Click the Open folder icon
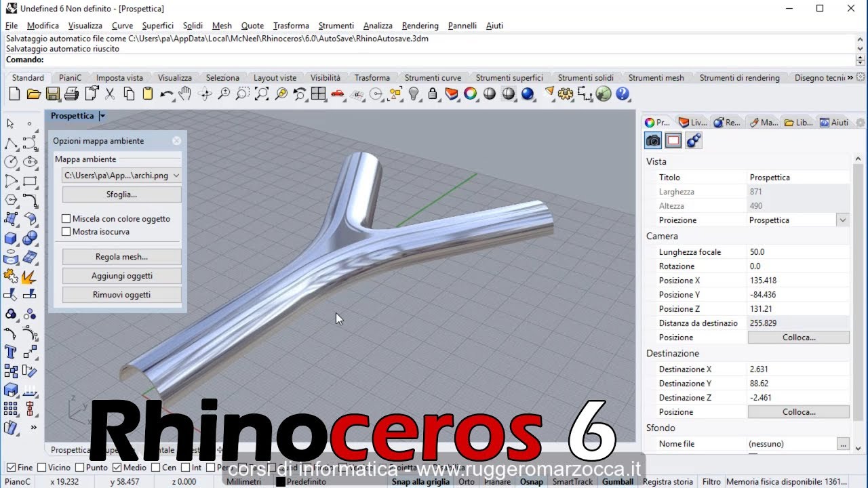 (34, 94)
